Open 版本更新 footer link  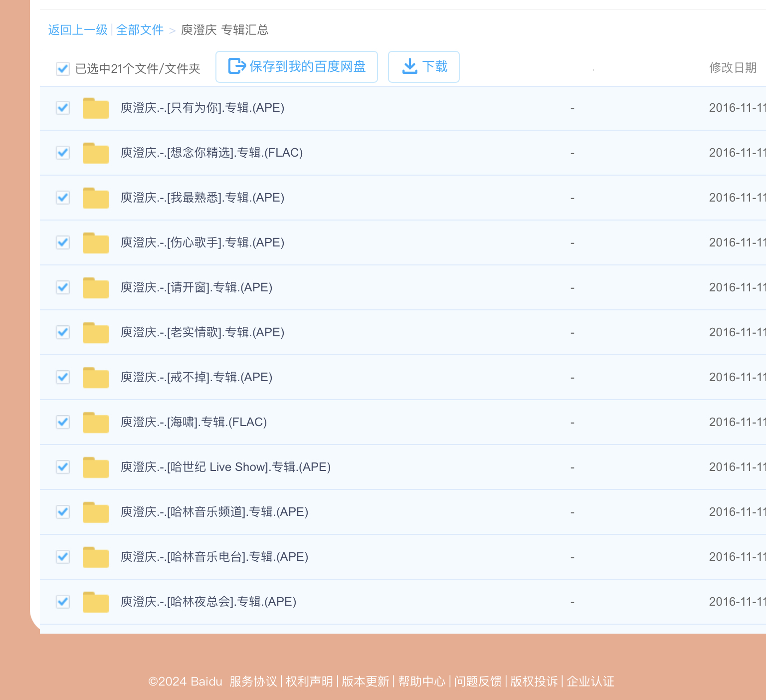(366, 682)
